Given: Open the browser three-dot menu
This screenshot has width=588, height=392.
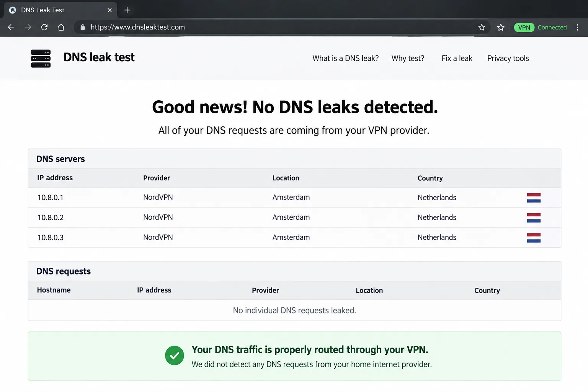Looking at the screenshot, I should (577, 27).
